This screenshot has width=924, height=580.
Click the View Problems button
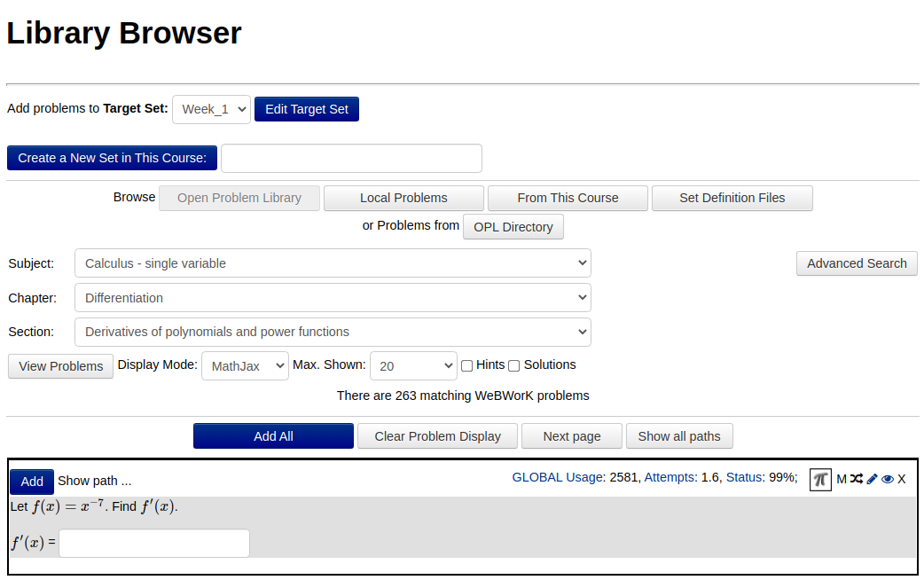tap(60, 366)
